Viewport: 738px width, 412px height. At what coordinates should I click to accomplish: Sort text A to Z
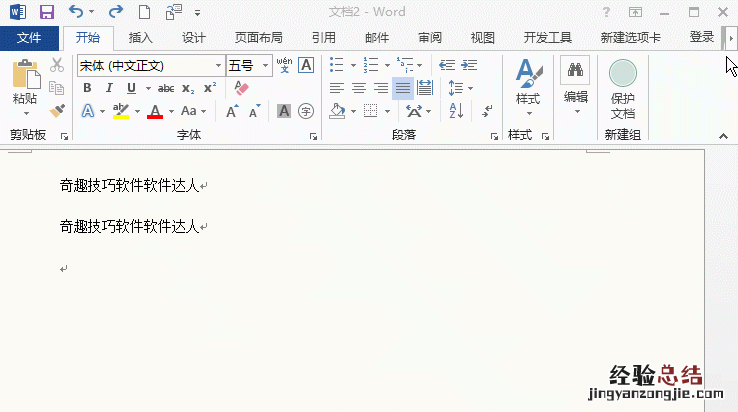click(x=457, y=111)
